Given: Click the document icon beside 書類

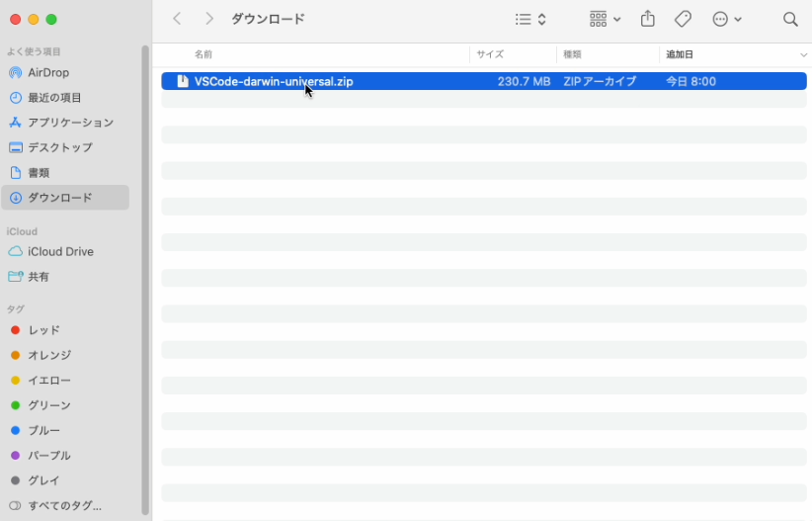Looking at the screenshot, I should tap(16, 173).
